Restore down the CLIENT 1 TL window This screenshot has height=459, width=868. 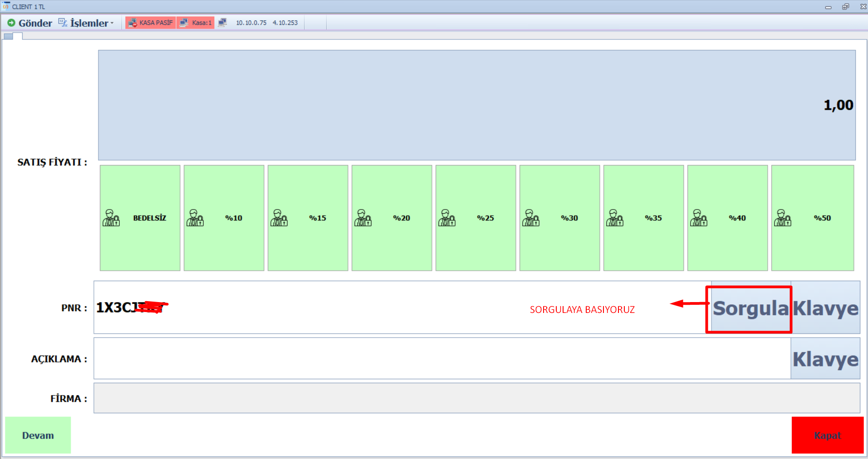pyautogui.click(x=845, y=7)
